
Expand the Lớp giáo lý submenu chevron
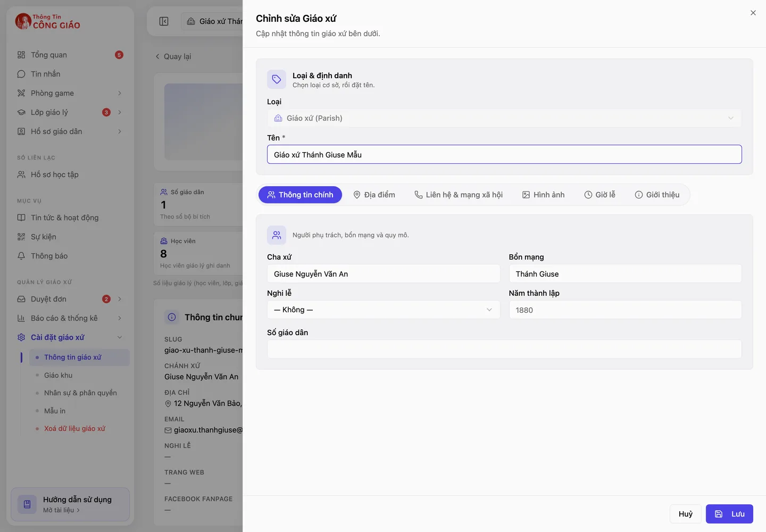tap(120, 112)
